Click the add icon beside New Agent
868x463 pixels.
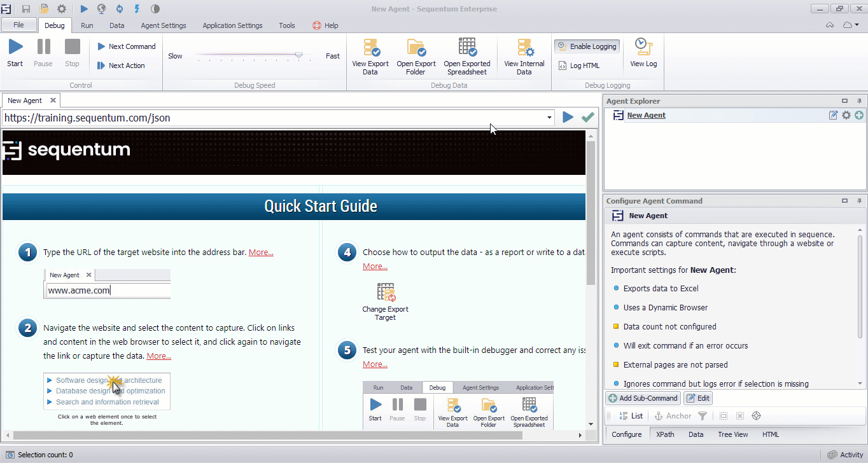[859, 115]
